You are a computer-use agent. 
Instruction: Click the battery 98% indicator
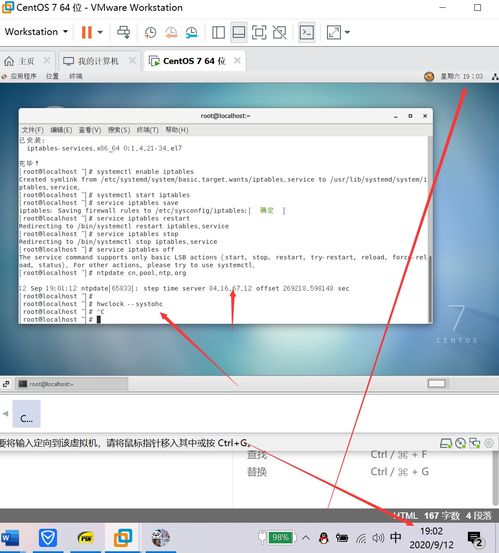click(x=281, y=537)
